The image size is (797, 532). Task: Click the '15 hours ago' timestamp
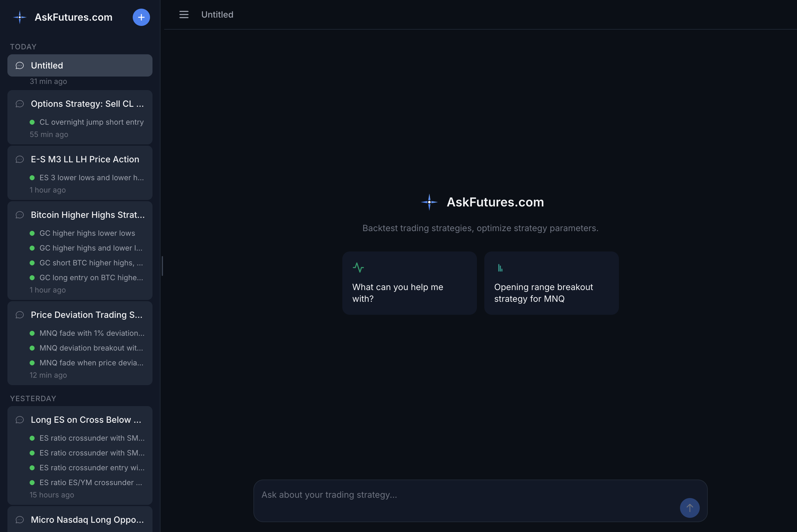[52, 495]
